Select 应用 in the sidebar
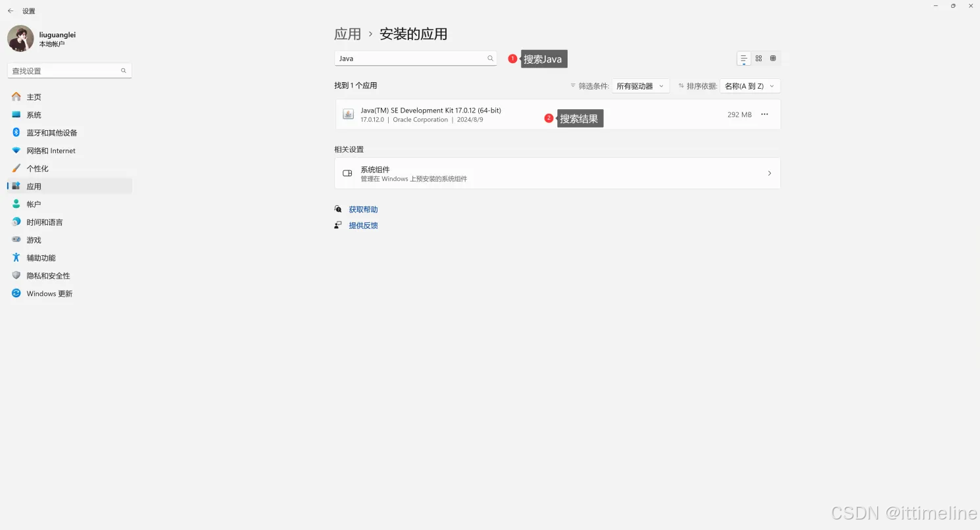Screen dimensions: 980x530 point(70,186)
